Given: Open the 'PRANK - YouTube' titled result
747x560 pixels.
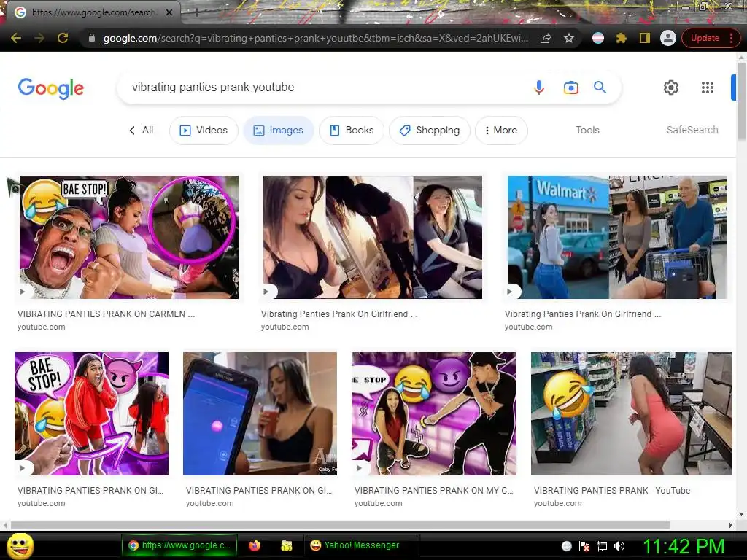Looking at the screenshot, I should 612,490.
